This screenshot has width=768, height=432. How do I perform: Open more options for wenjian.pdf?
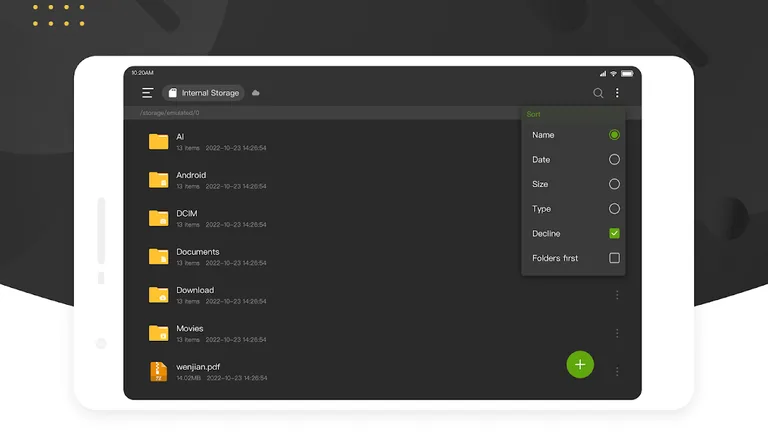coord(617,372)
